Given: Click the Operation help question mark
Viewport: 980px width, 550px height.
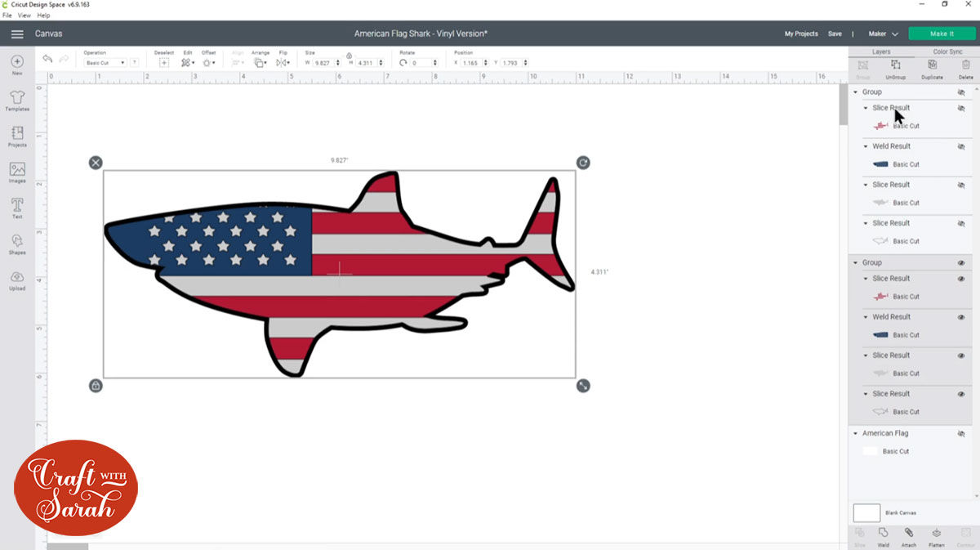Looking at the screenshot, I should click(x=135, y=63).
